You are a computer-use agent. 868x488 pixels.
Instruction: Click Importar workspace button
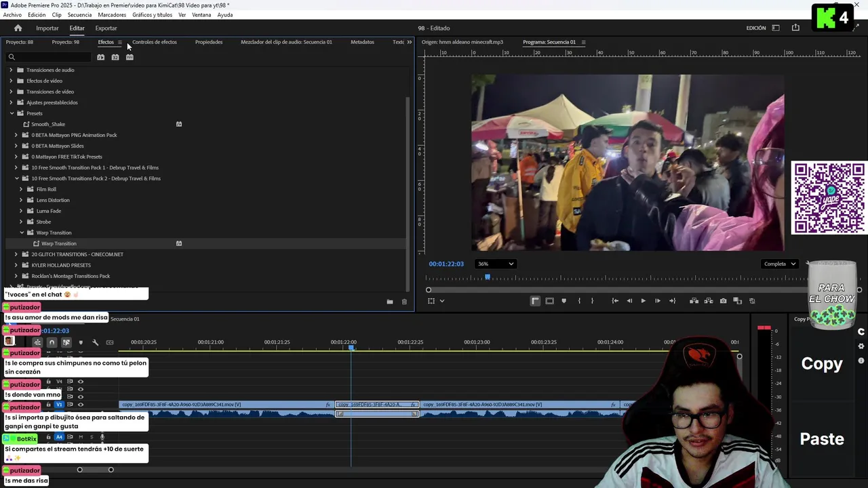47,28
